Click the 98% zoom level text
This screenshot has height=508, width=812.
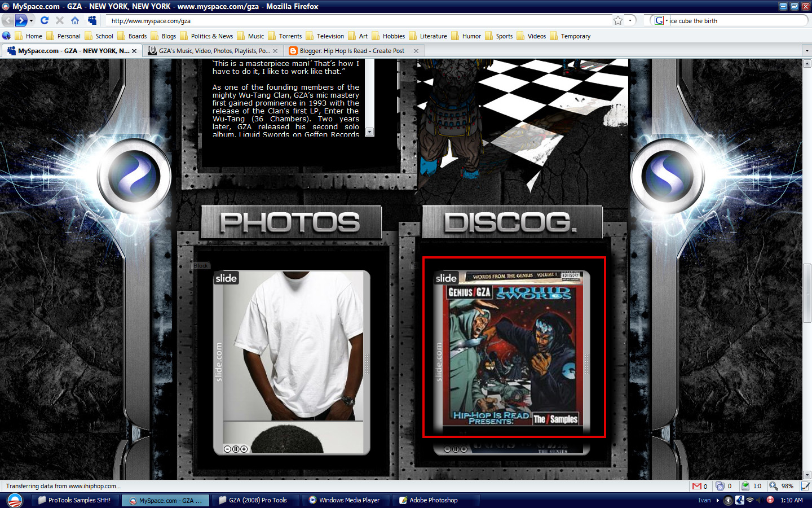[787, 486]
